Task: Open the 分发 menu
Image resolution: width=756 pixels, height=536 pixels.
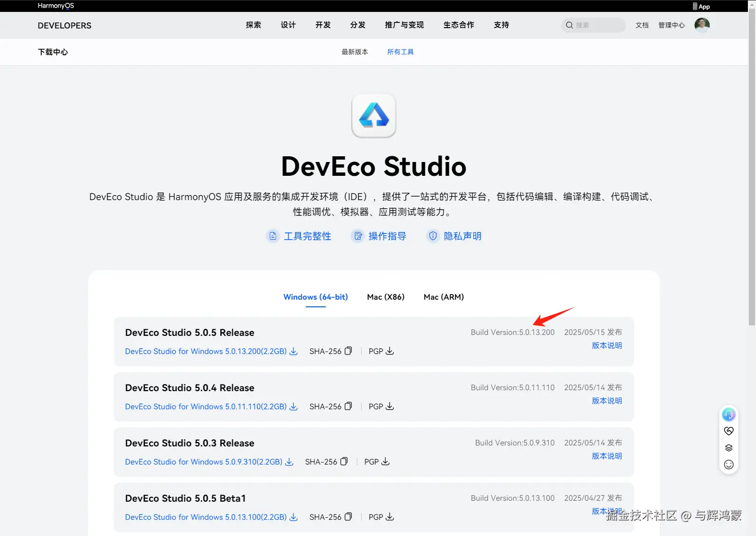Action: [358, 25]
